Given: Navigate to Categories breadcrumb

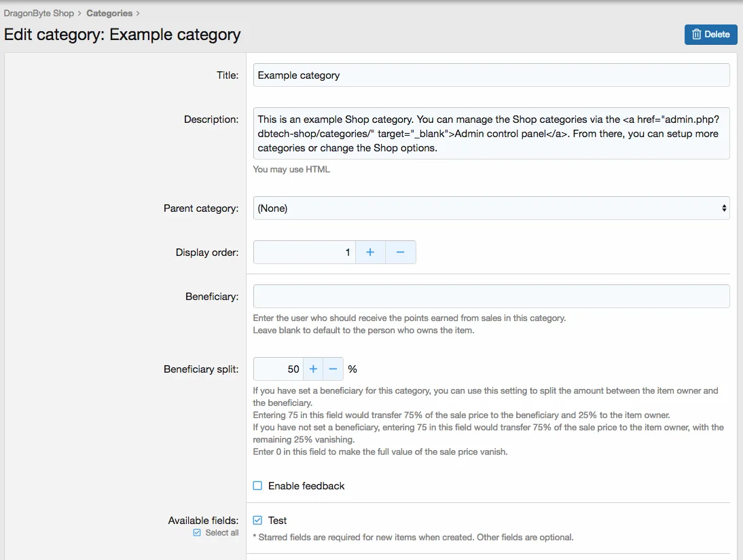Looking at the screenshot, I should click(109, 13).
